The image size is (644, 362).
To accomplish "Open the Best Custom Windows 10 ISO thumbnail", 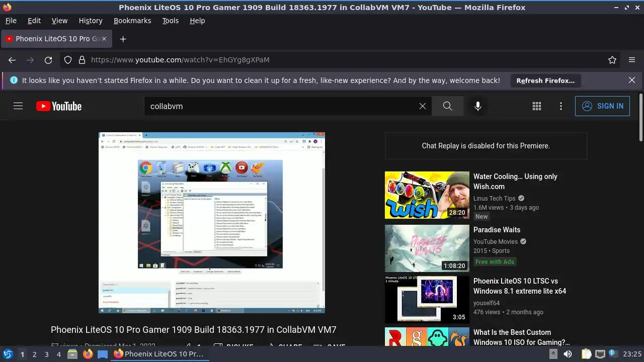I will [427, 336].
